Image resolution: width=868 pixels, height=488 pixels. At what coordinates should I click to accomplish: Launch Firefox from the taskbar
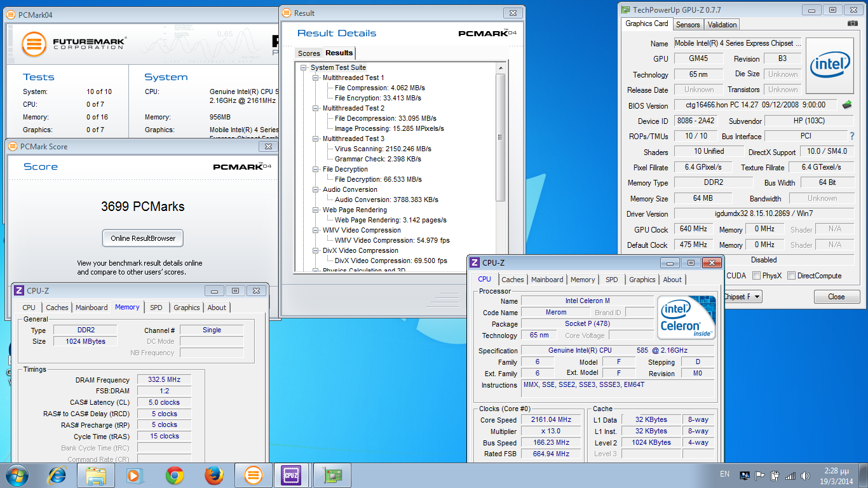click(x=214, y=475)
